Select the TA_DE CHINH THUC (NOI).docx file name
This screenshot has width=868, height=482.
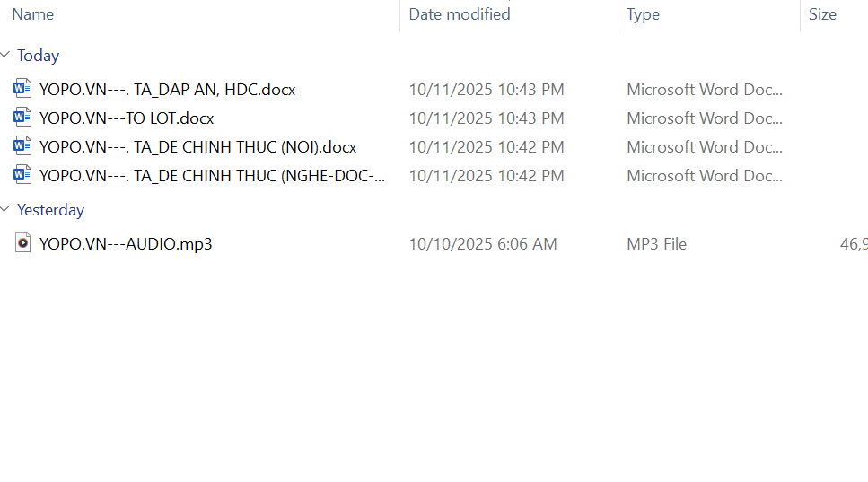(198, 146)
